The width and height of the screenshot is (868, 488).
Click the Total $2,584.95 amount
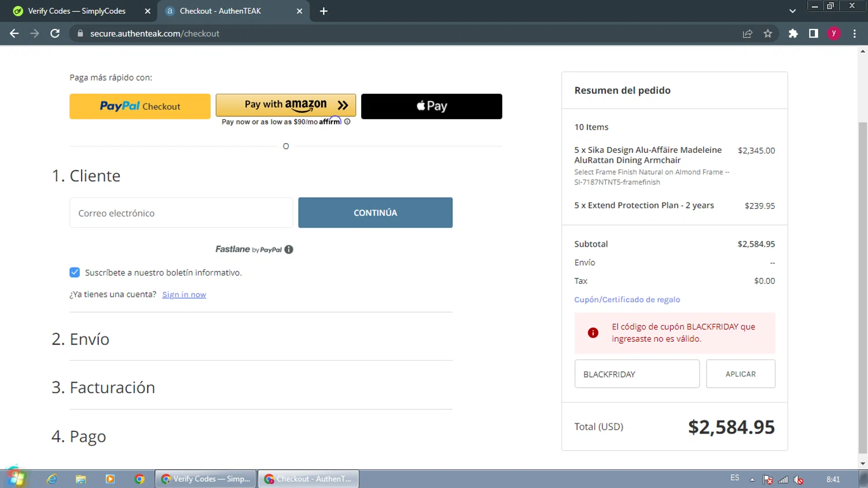(x=731, y=427)
